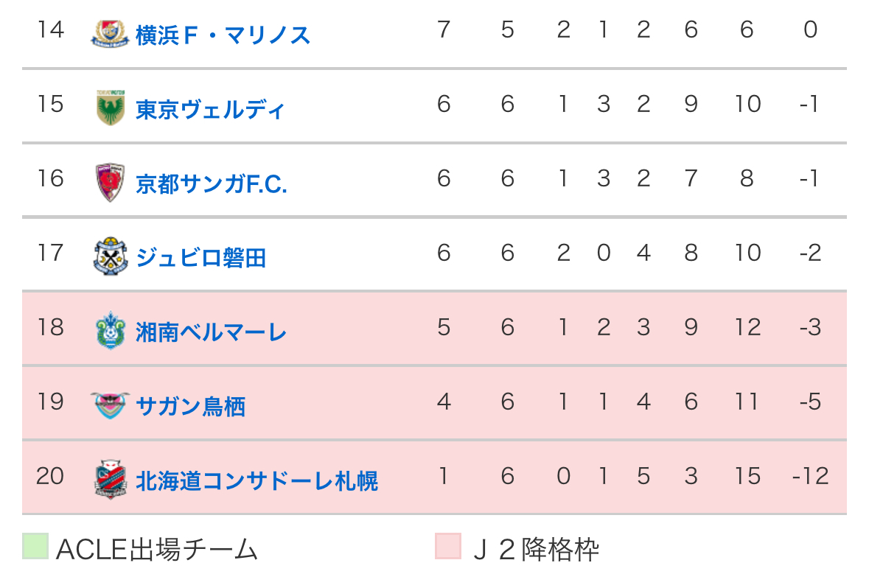
Task: Click the pink J2降格枠 legend swatch
Action: (x=448, y=547)
